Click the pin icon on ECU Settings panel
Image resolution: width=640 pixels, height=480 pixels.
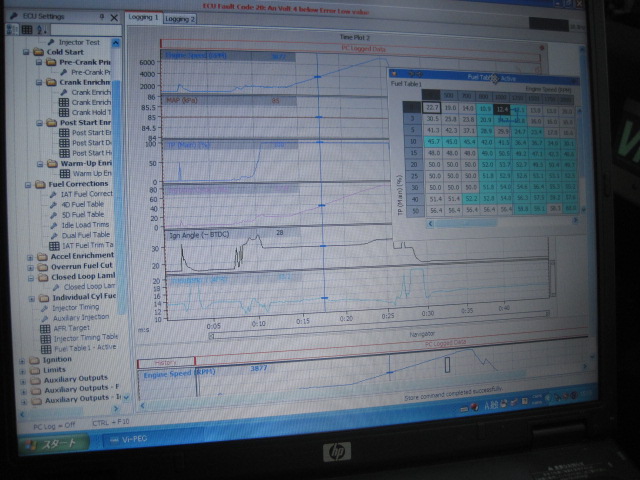[x=102, y=17]
